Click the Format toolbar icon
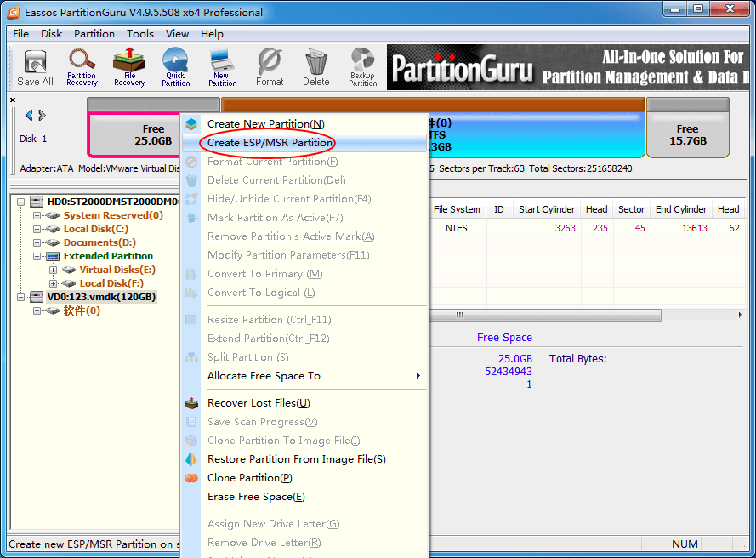Viewport: 756px width, 558px height. click(270, 68)
